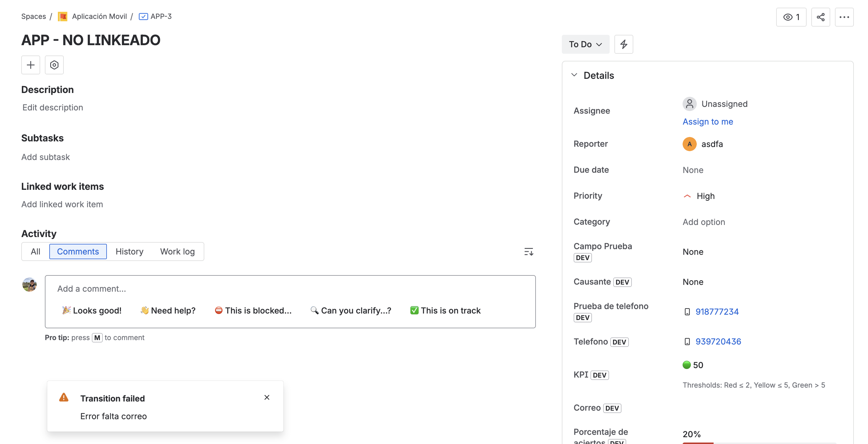
Task: Switch to the All activity tab
Action: tap(35, 252)
